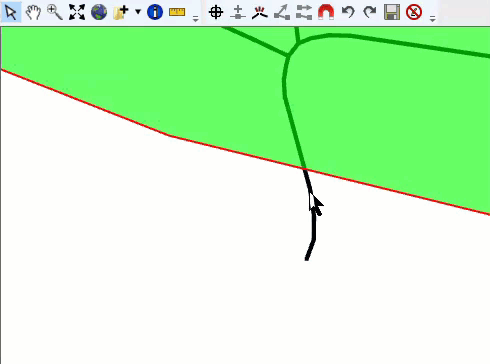Select the arrow pointer tool
The height and width of the screenshot is (364, 490).
11,13
